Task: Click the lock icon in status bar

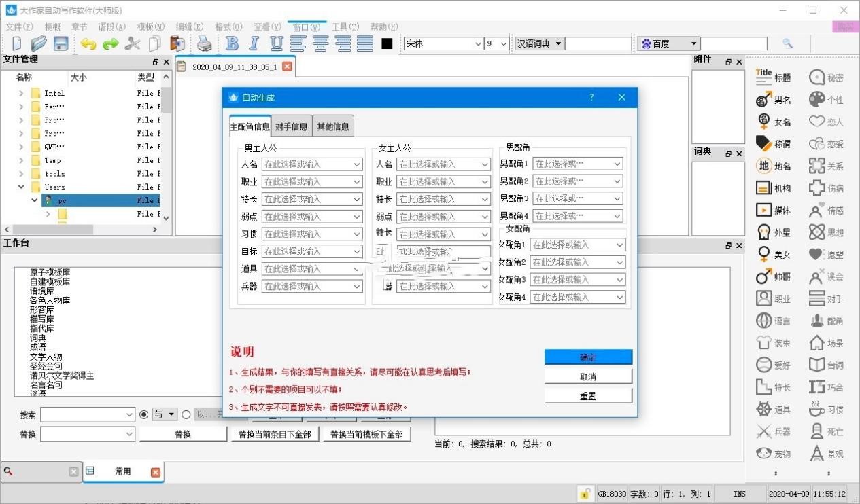Action: click(584, 494)
